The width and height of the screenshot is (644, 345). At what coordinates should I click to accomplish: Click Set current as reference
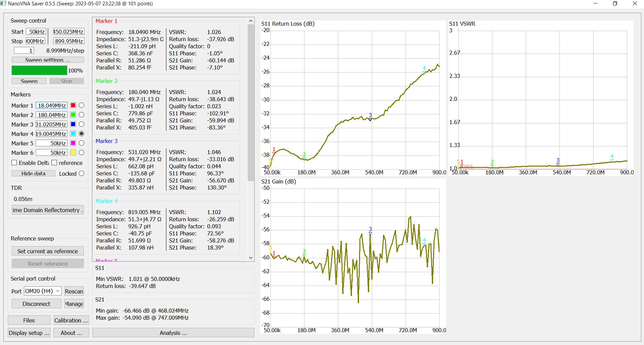(47, 251)
